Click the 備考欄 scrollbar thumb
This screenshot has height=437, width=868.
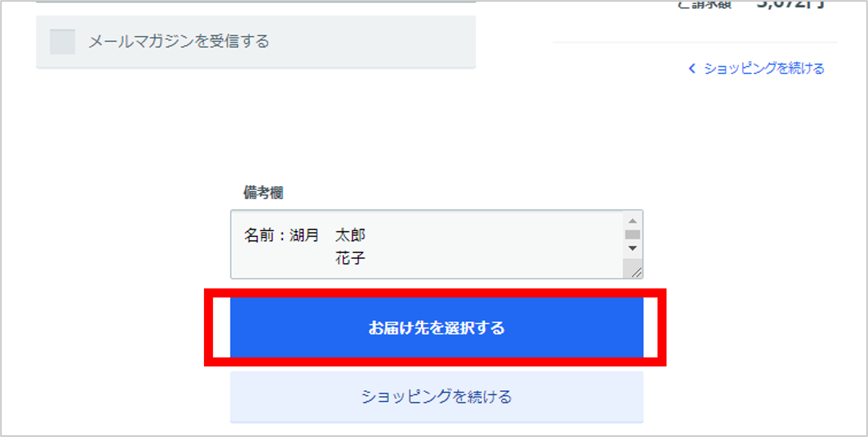tap(632, 235)
